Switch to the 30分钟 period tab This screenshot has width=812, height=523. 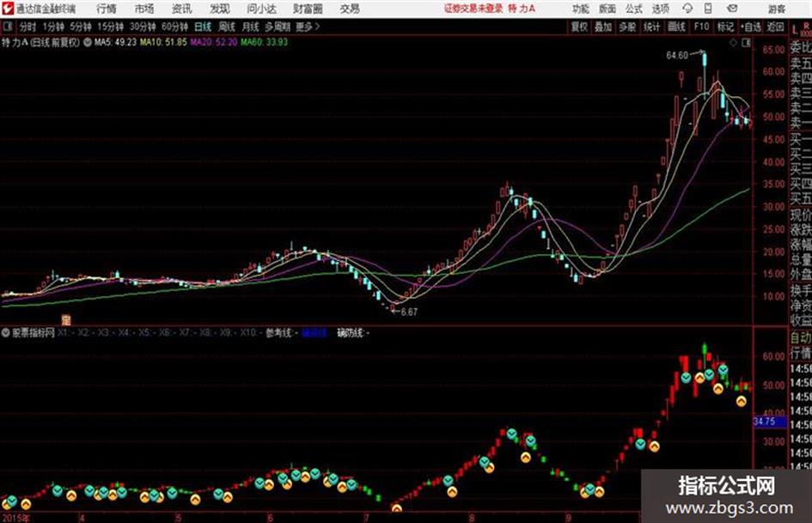[143, 27]
